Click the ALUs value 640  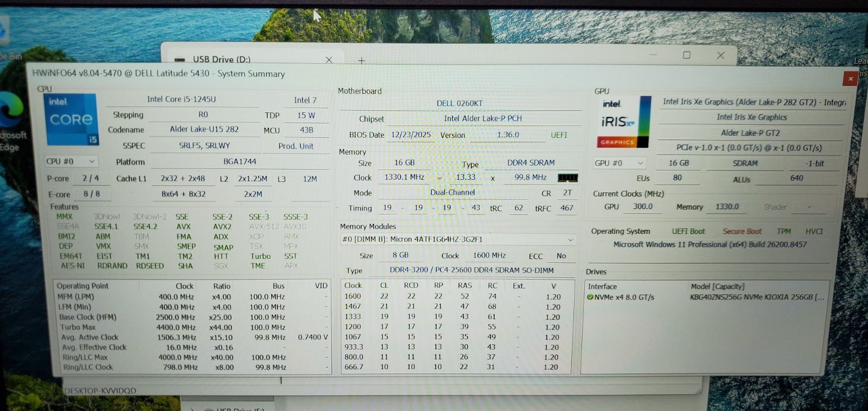click(x=796, y=178)
